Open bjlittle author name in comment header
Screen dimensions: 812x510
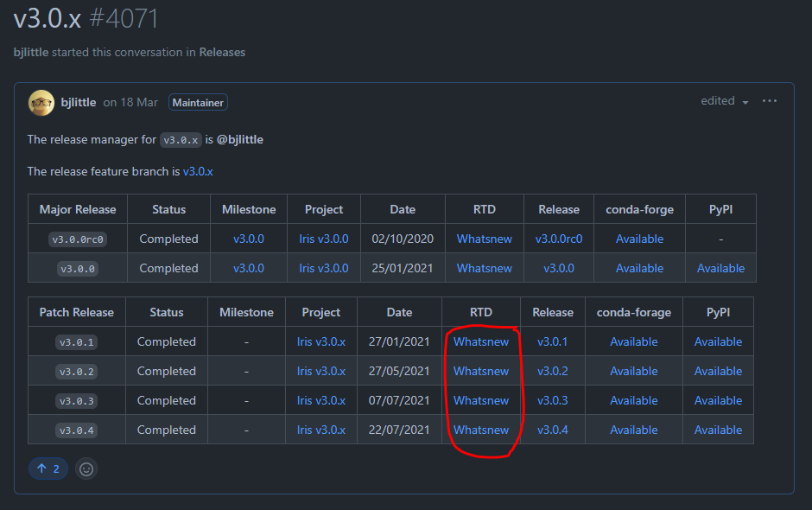click(x=79, y=103)
